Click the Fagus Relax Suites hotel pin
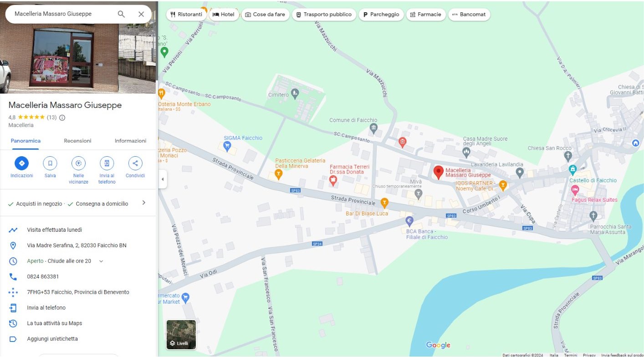Viewport: 644px width, 357px height. (x=575, y=189)
